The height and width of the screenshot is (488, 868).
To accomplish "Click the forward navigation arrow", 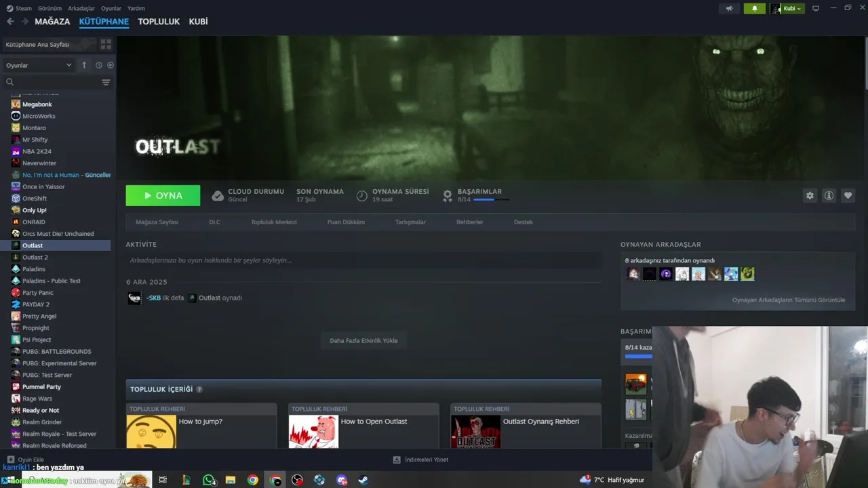I will (x=25, y=22).
